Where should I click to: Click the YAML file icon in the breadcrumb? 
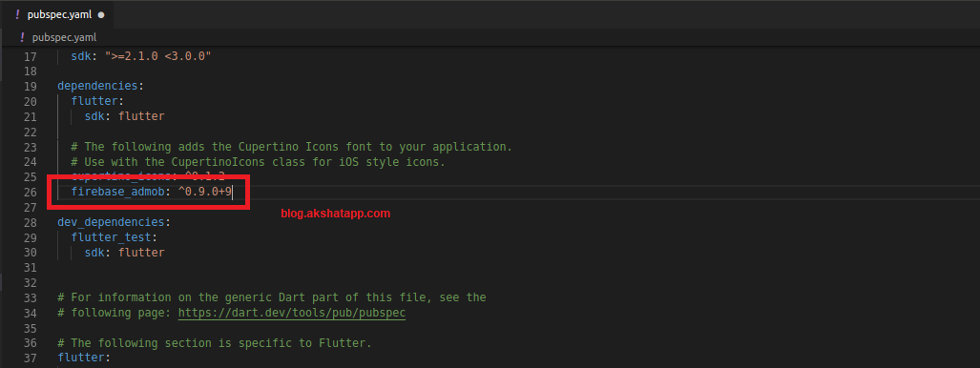tap(22, 37)
